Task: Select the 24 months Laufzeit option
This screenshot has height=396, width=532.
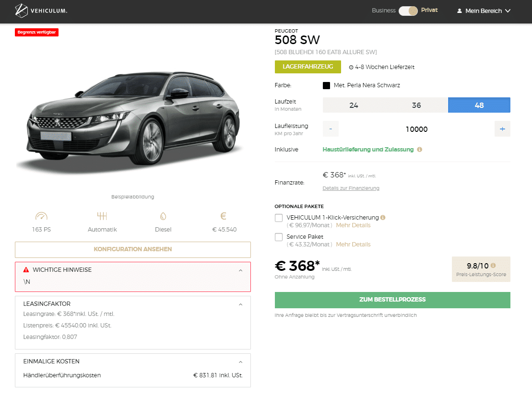Action: coord(354,105)
